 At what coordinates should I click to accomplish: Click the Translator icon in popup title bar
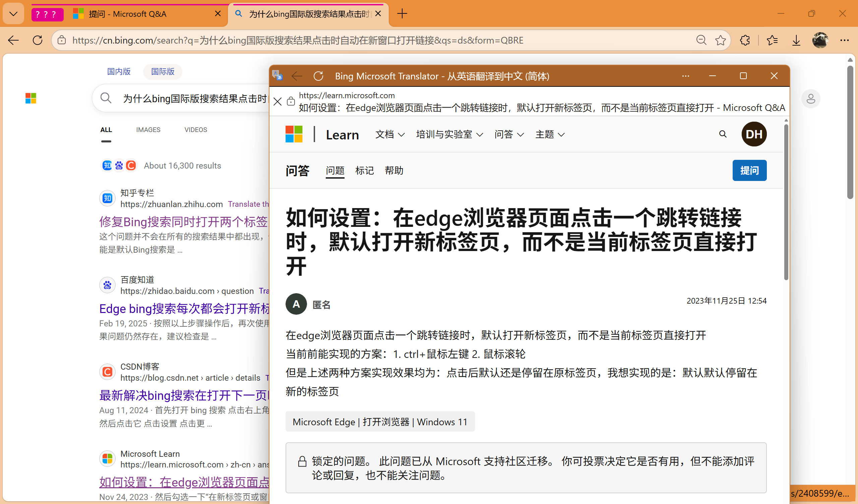click(278, 75)
